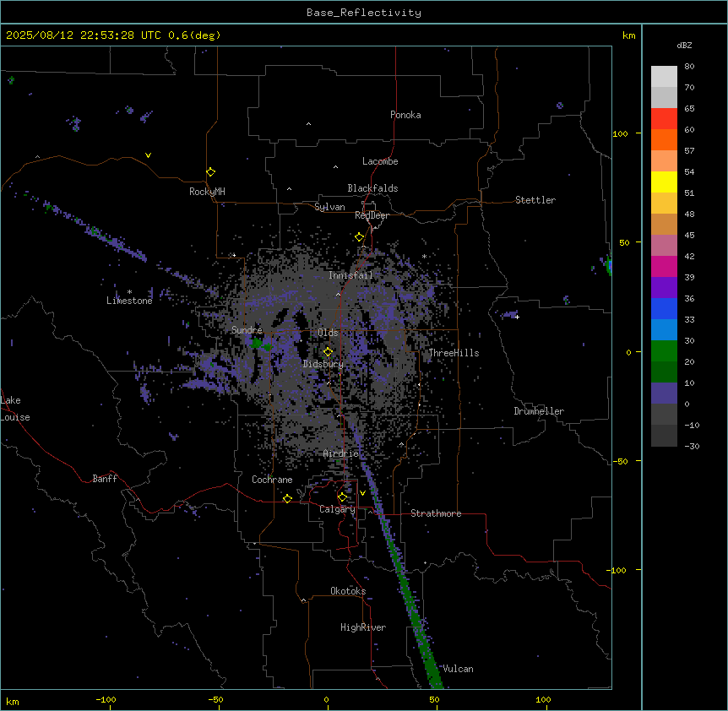This screenshot has width=728, height=711.
Task: Click the Ponoka city label
Action: pos(405,115)
